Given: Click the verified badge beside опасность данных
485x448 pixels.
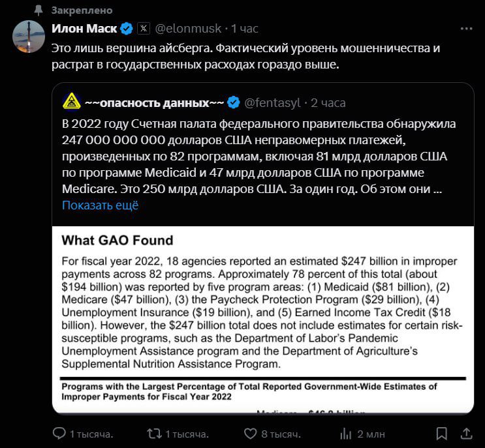Looking at the screenshot, I should (x=233, y=102).
